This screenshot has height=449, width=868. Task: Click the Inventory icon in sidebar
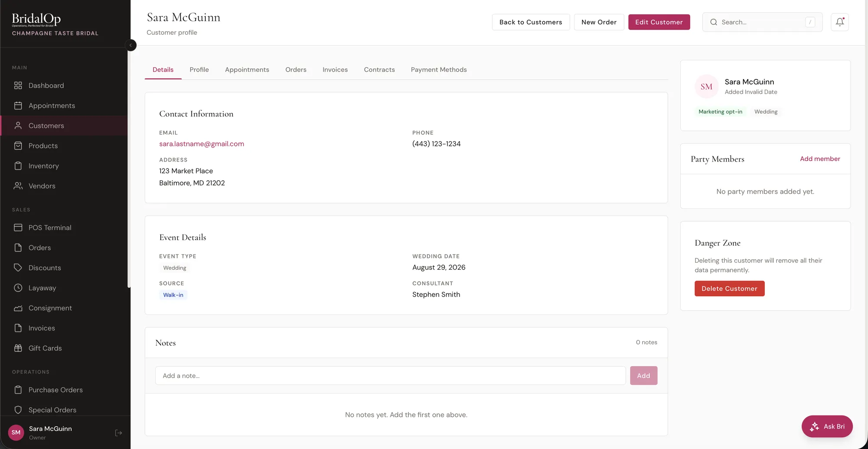point(18,166)
